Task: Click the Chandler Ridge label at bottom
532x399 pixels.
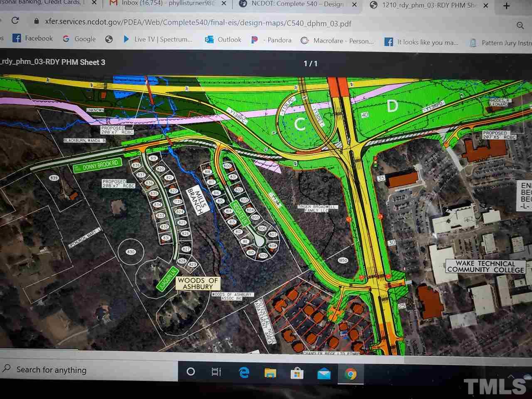Action: pos(331,353)
